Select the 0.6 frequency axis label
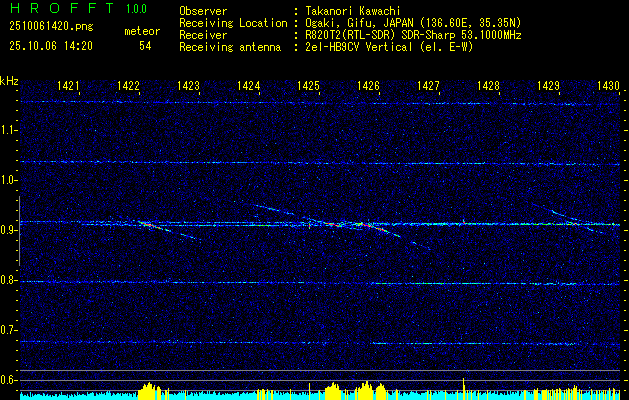Viewport: 629px width, 400px height. 10,380
